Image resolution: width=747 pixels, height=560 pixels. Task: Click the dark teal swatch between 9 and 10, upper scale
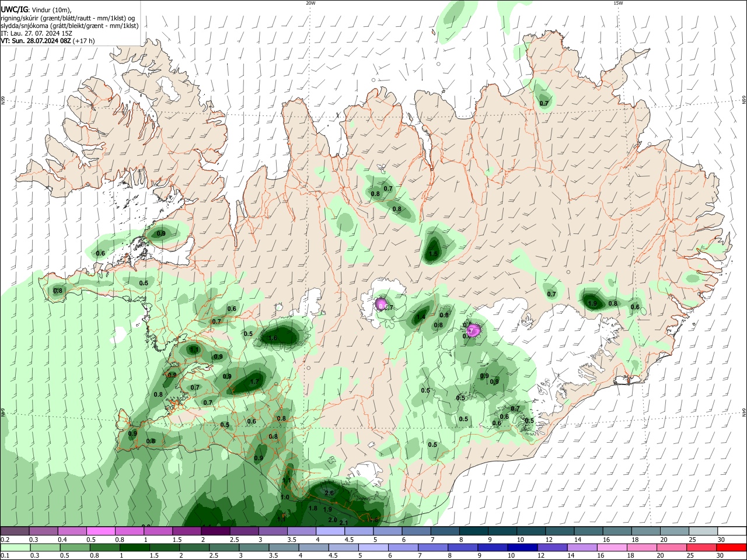pos(502,531)
